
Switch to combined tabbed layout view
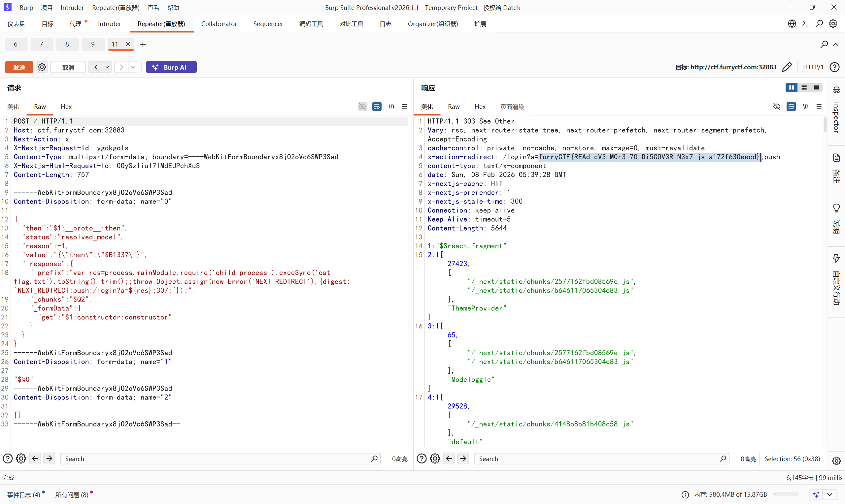(817, 88)
